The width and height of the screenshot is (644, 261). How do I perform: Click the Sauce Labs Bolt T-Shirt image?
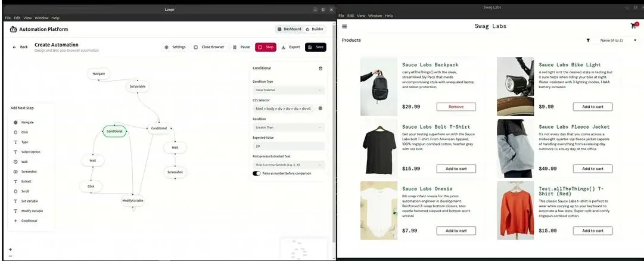point(379,148)
